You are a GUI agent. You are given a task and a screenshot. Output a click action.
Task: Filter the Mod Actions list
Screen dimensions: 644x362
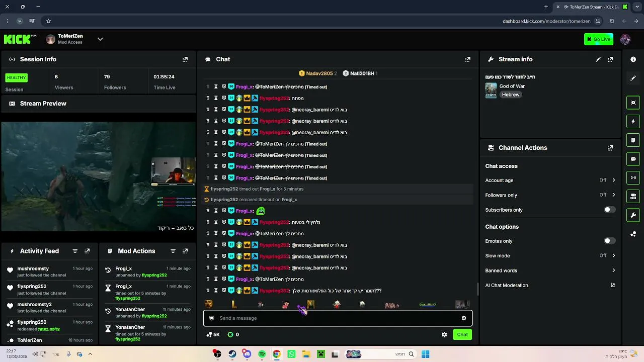(173, 251)
